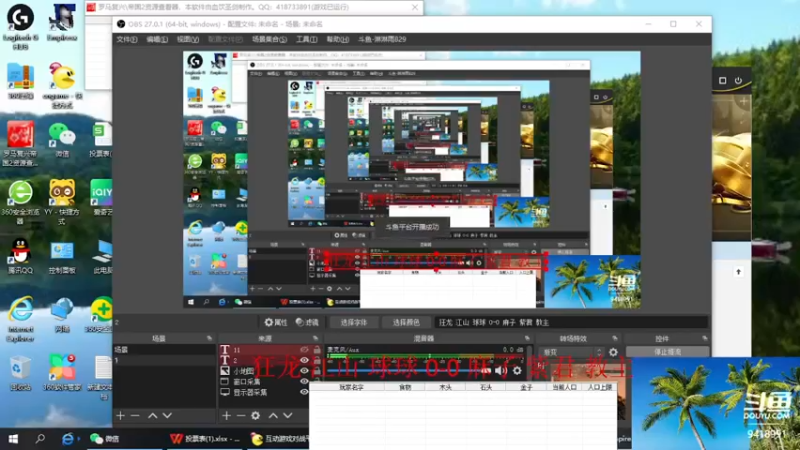Screen dimensions: 800x450
Task: Undock the 转场特效 panel with its header icon
Action: (x=615, y=338)
